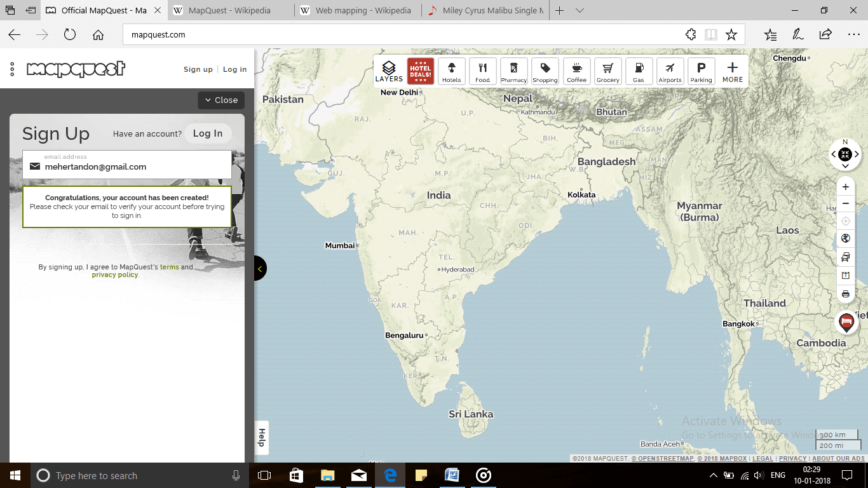Click the MapQuest logo
The width and height of the screenshot is (868, 488).
(76, 69)
